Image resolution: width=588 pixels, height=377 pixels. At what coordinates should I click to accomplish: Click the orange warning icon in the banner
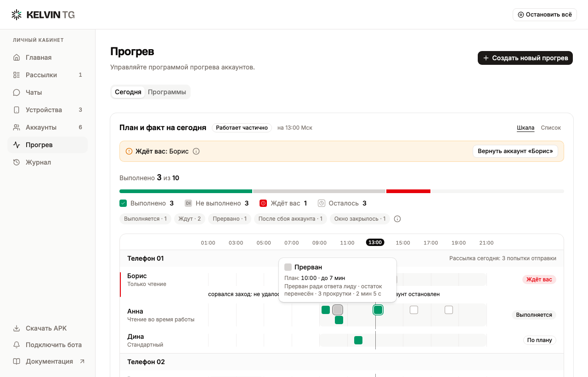(129, 151)
